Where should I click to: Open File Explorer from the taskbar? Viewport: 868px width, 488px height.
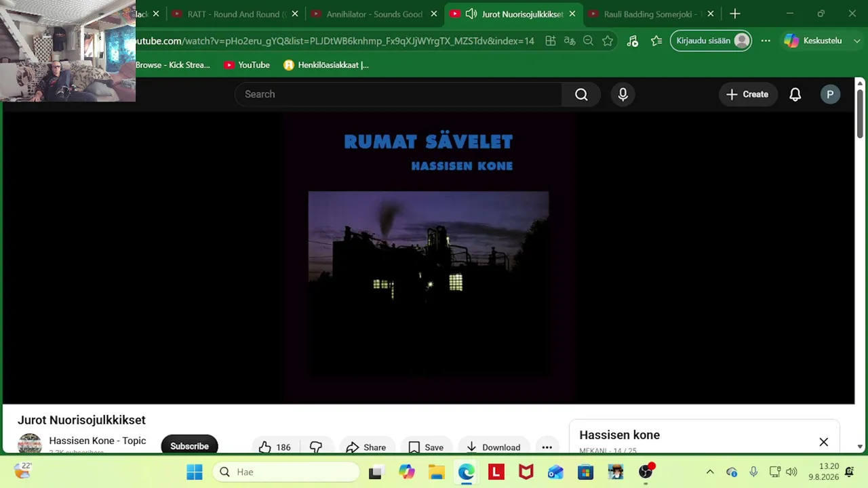click(436, 472)
